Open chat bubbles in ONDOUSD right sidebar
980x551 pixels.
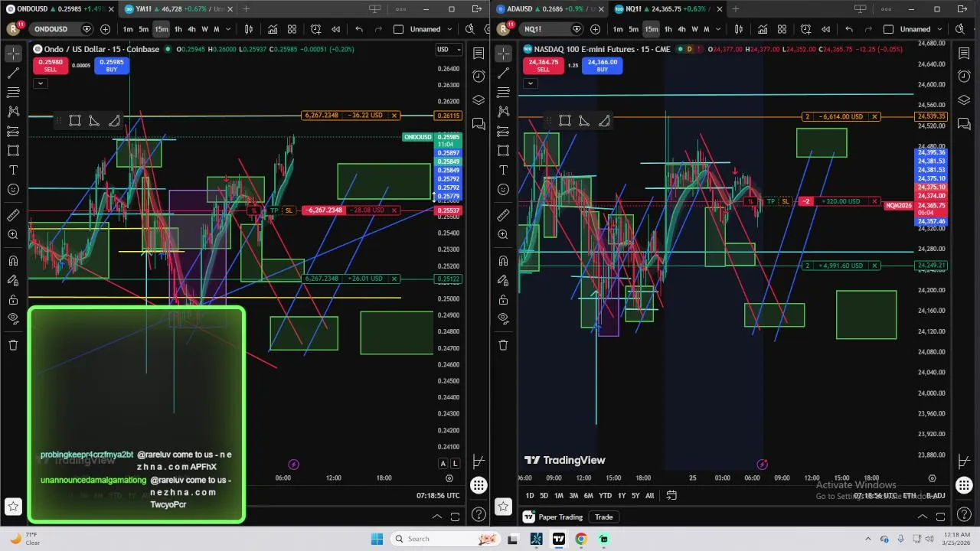click(x=479, y=124)
